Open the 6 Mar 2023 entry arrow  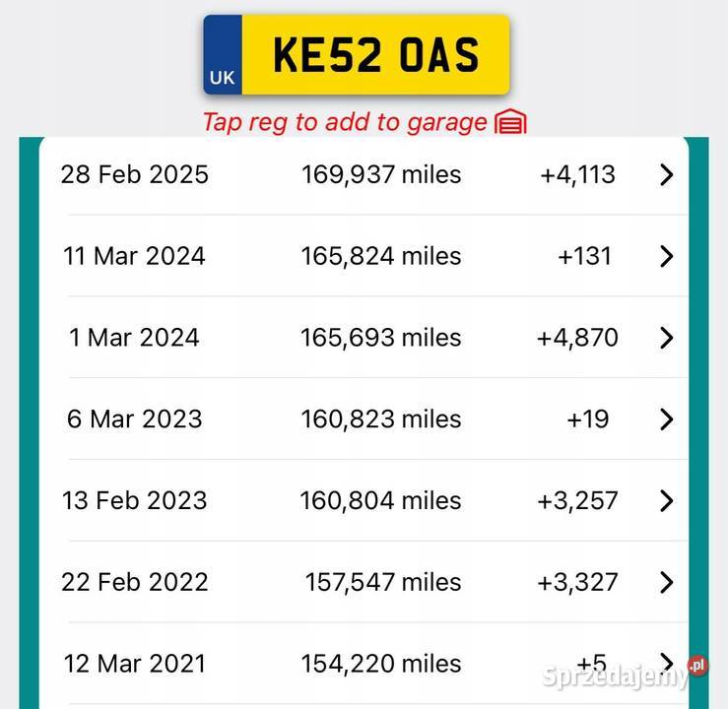[667, 419]
